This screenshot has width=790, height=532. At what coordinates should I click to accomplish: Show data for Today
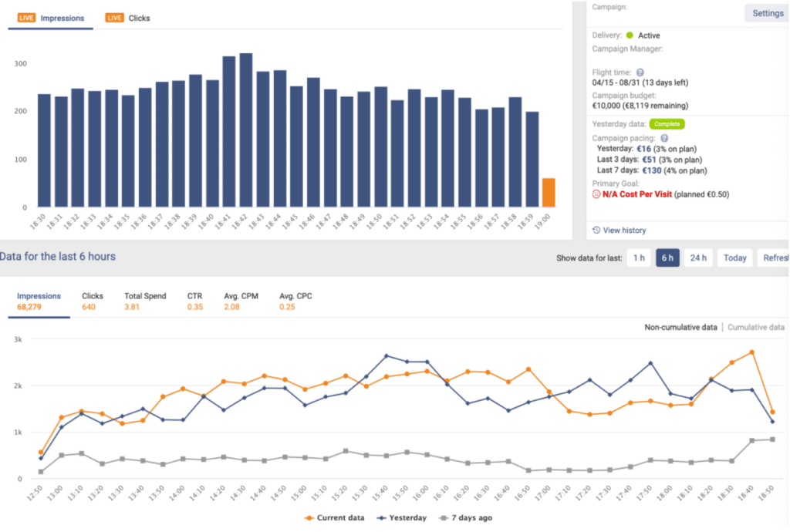point(734,258)
